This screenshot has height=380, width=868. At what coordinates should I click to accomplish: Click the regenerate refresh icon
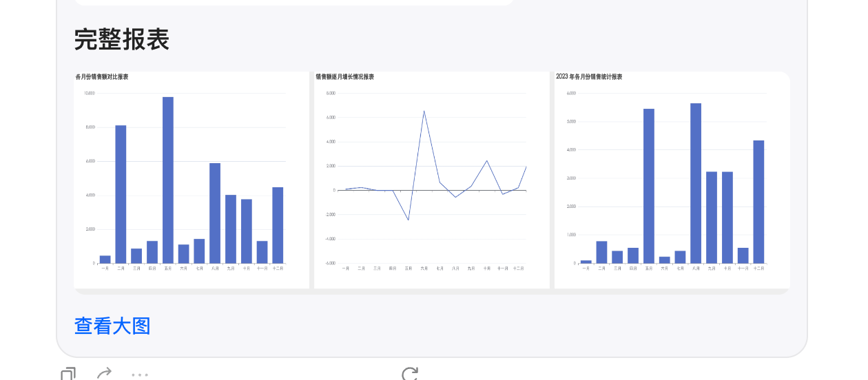410,374
